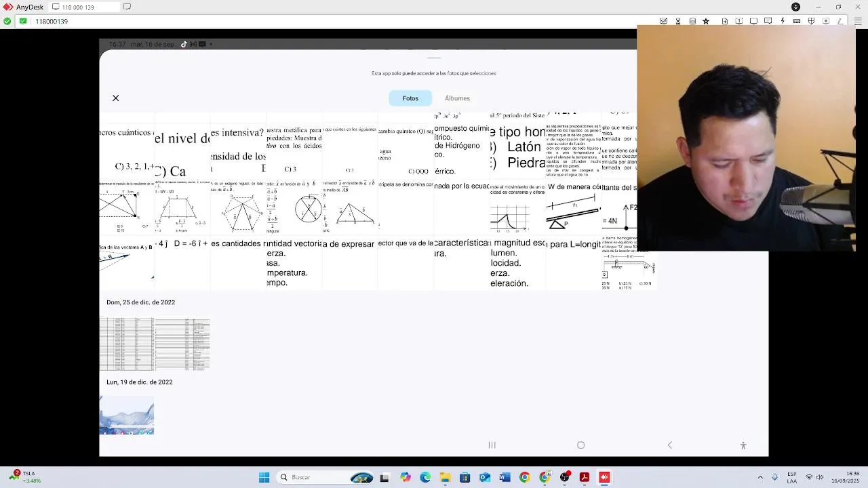Screen dimensions: 868x488
Task: Select the triangle vectors photo
Action: [x=350, y=207]
